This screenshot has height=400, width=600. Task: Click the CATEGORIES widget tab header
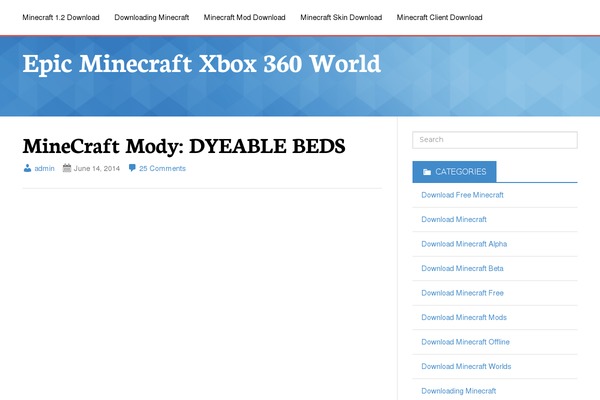(x=454, y=171)
